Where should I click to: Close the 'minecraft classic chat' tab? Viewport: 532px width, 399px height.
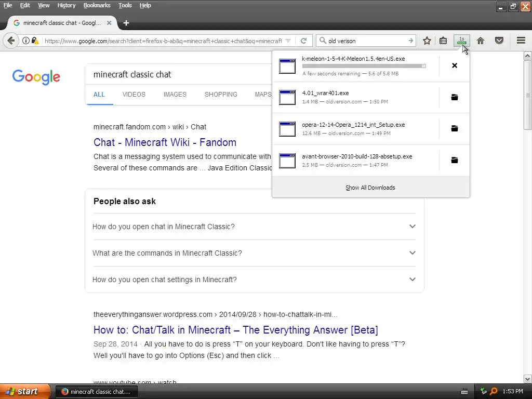[x=109, y=23]
